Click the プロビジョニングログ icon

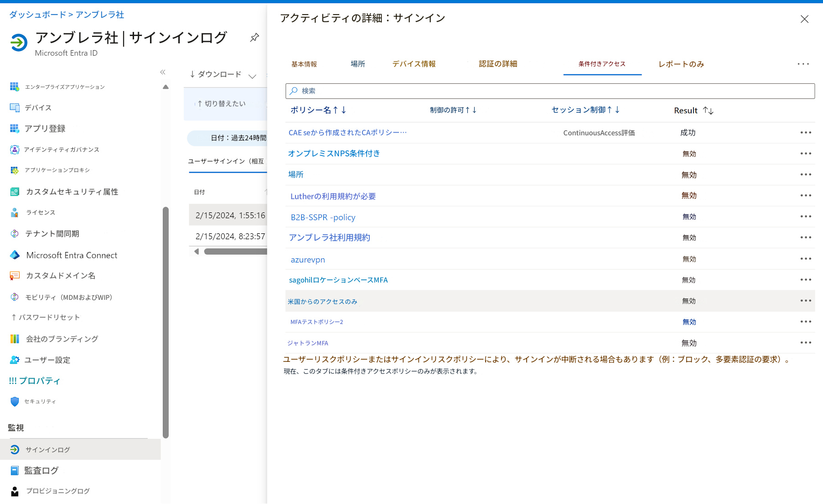tap(15, 491)
